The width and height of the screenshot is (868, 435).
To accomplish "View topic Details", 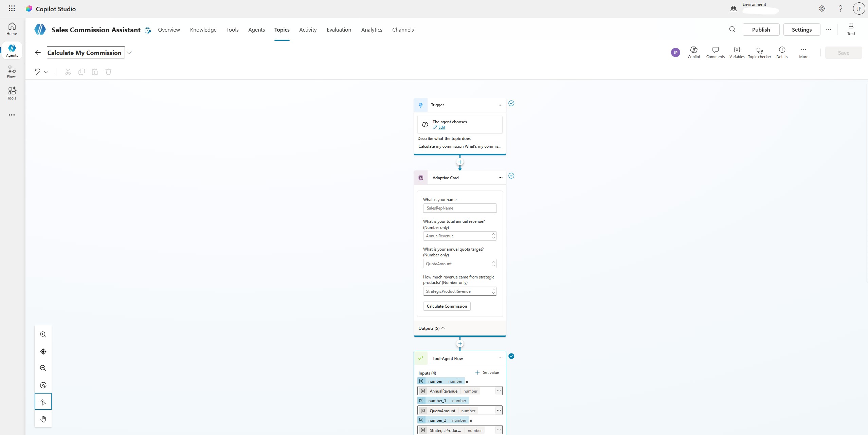I will click(x=782, y=52).
